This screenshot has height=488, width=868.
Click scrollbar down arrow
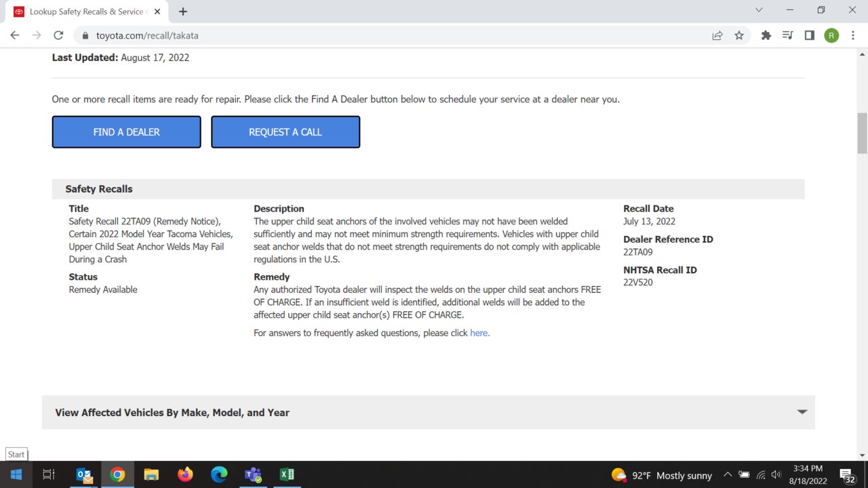(x=862, y=455)
